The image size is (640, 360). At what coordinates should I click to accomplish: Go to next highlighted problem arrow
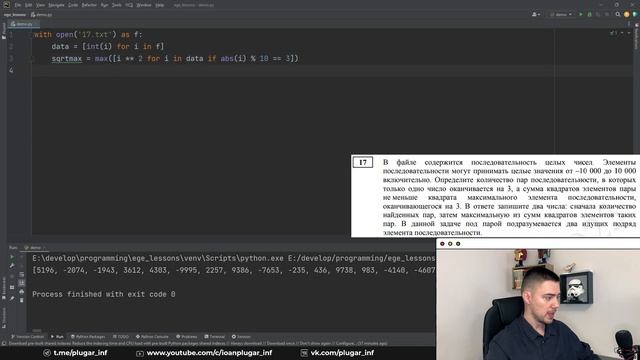coord(629,33)
